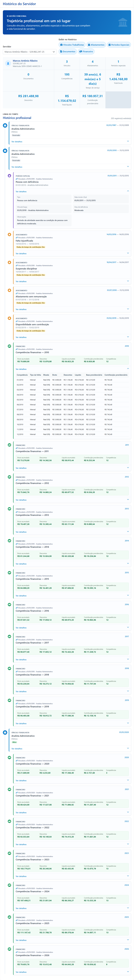Viewport: 134px width, 980px height.
Task: Click the green Financeiro icon for 2015
Action: [10, 573]
